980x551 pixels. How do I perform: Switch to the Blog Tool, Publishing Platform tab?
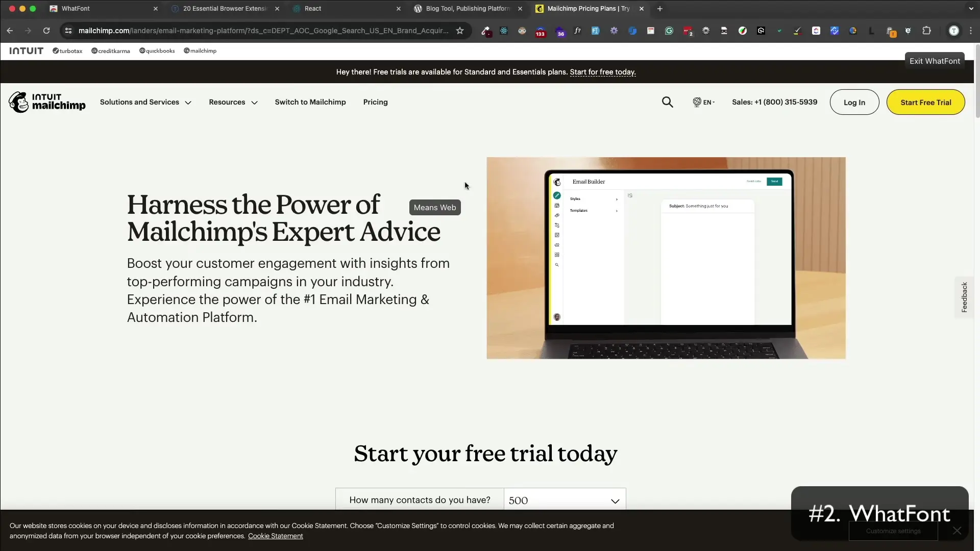[468, 9]
